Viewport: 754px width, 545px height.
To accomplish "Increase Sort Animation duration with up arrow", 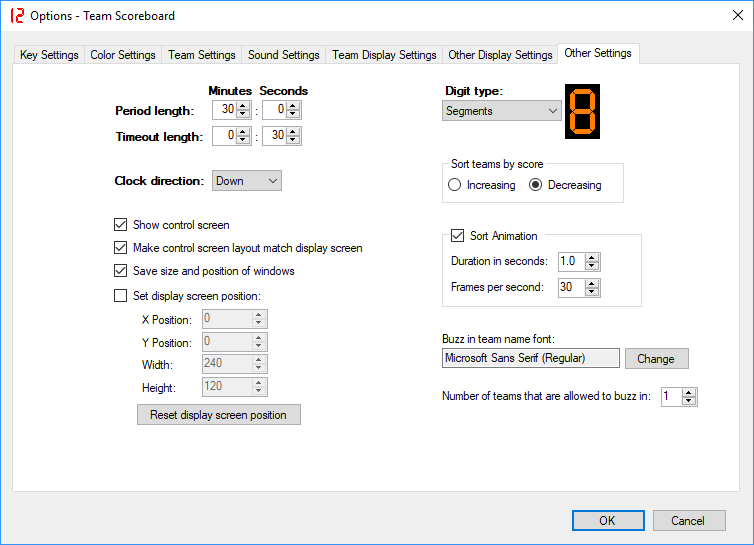I will [x=592, y=257].
